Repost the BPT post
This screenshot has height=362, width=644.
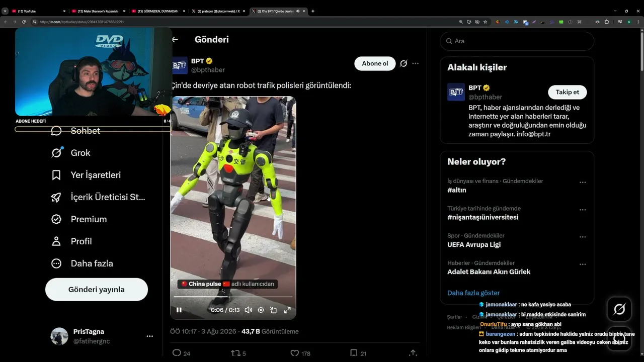click(x=234, y=353)
